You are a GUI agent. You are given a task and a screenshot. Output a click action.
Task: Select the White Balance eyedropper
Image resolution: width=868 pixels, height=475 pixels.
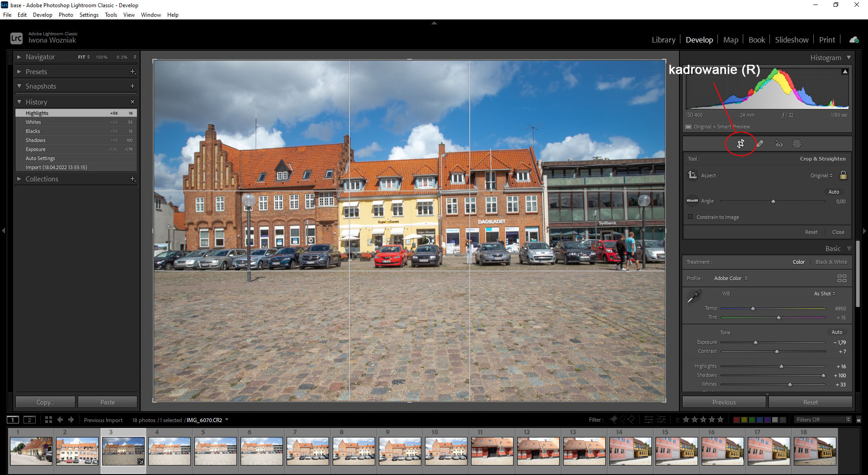click(x=693, y=296)
